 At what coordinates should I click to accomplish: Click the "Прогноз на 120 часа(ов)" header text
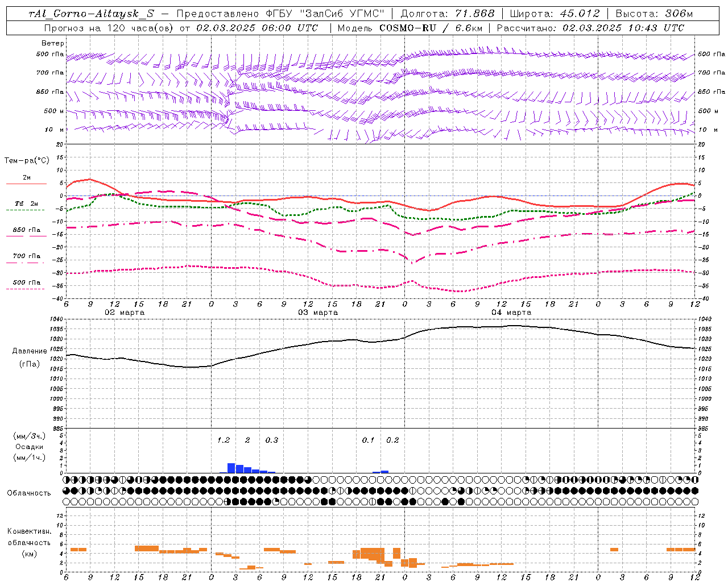pyautogui.click(x=109, y=28)
